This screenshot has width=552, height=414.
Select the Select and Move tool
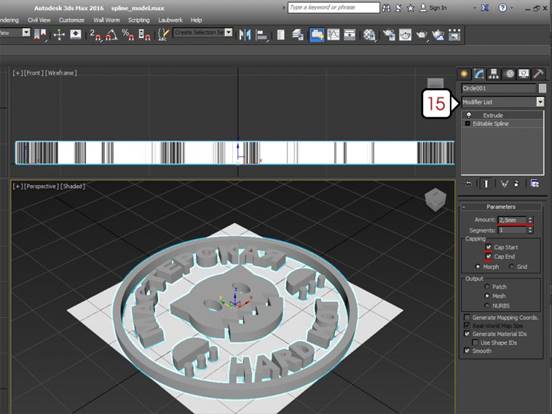click(x=59, y=34)
